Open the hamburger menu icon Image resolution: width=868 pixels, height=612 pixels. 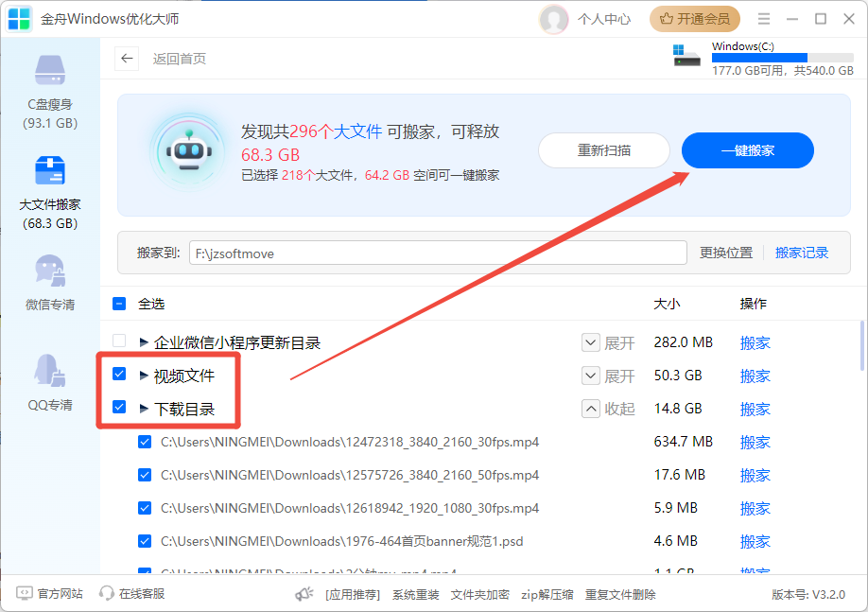[x=764, y=19]
